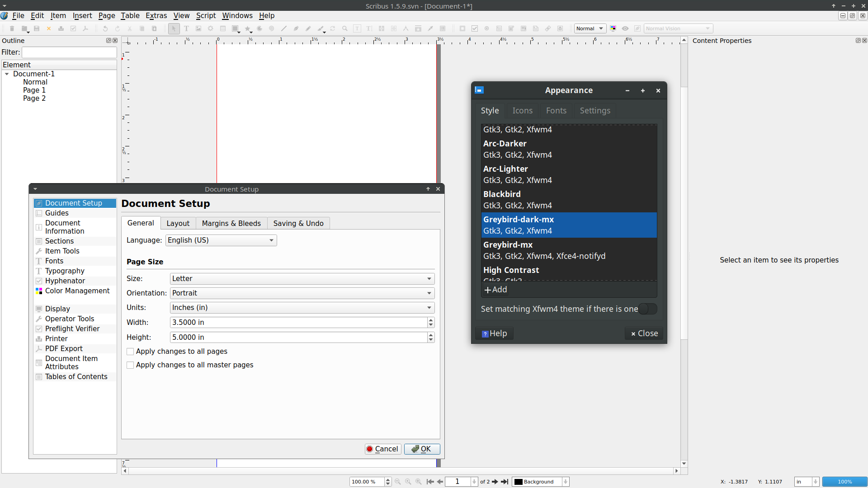Toggle Set matching Xfwm4 theme switch
The width and height of the screenshot is (868, 488).
pos(647,309)
